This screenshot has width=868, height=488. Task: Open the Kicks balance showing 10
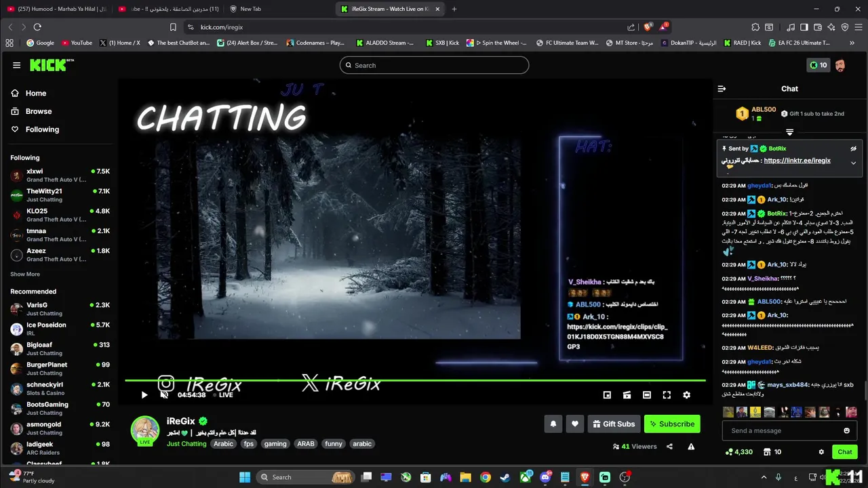click(x=818, y=65)
